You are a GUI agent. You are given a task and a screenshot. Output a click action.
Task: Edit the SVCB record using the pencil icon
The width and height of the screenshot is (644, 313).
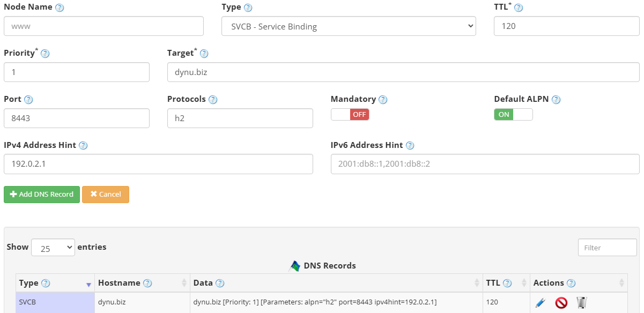point(539,302)
